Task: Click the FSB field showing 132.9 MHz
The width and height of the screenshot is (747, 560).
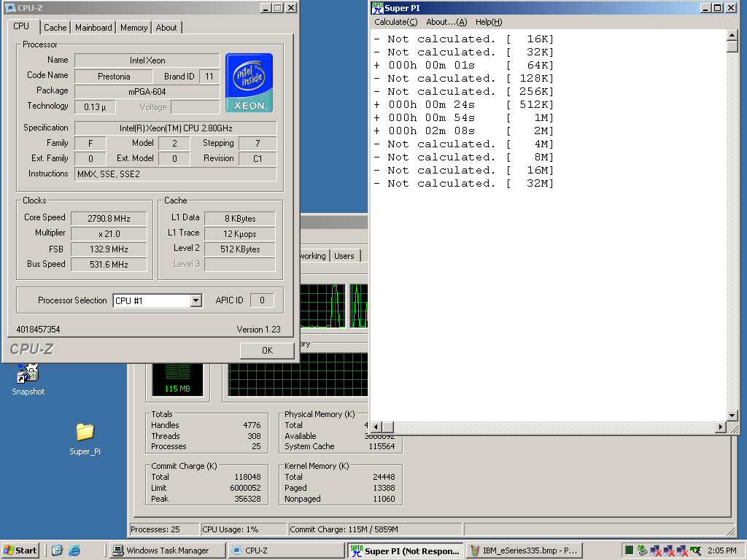Action: click(x=109, y=249)
